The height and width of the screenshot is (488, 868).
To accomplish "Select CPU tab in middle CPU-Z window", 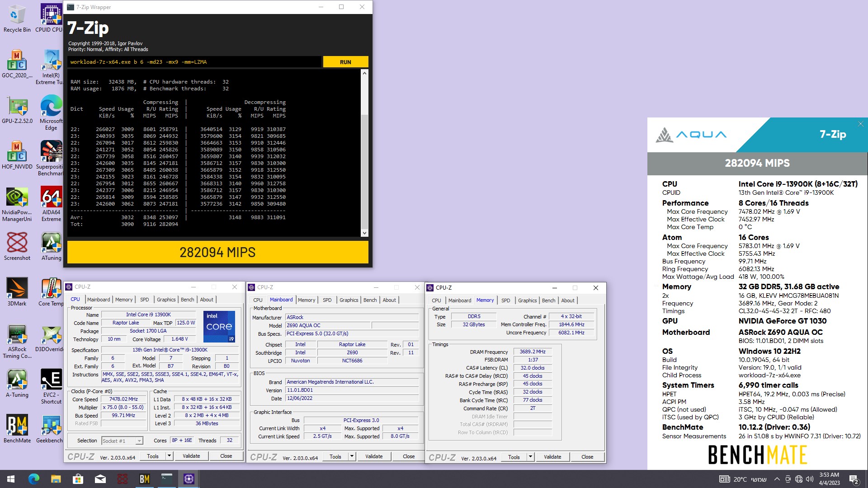I will click(258, 300).
